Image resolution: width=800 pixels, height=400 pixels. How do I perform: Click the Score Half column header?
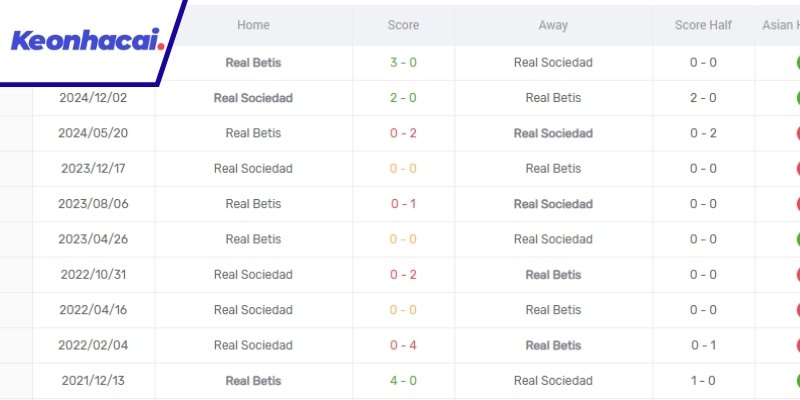click(703, 25)
